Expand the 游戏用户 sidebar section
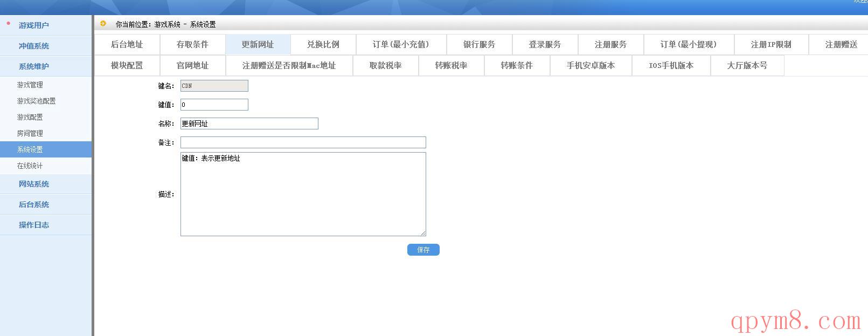This screenshot has height=336, width=868. tap(46, 25)
